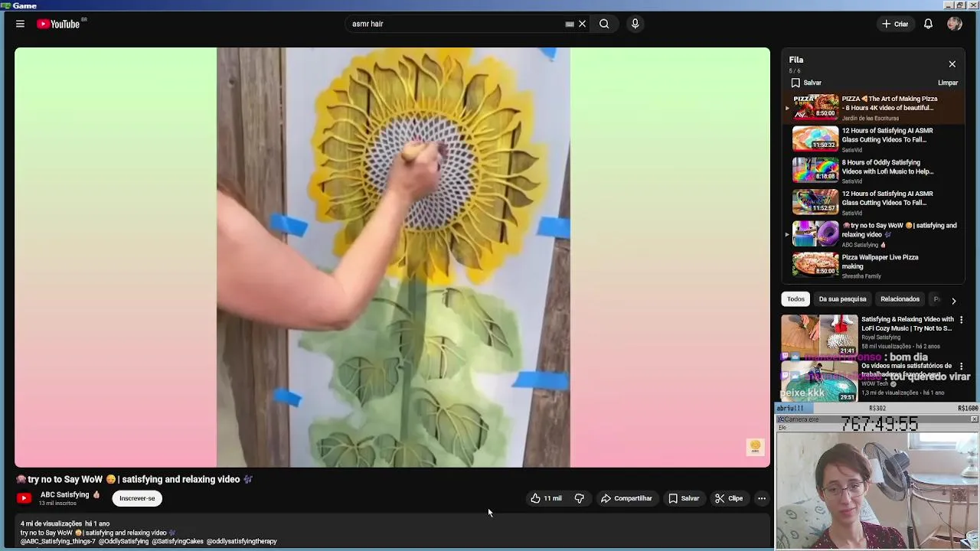Select Pizza Wallpaper Live Pizza making queue item

(874, 266)
